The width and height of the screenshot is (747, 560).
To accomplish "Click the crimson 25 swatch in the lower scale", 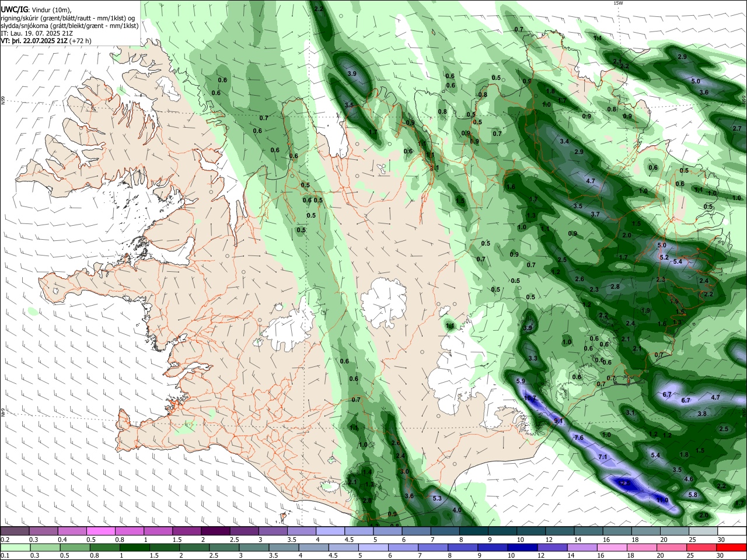I will (x=702, y=547).
